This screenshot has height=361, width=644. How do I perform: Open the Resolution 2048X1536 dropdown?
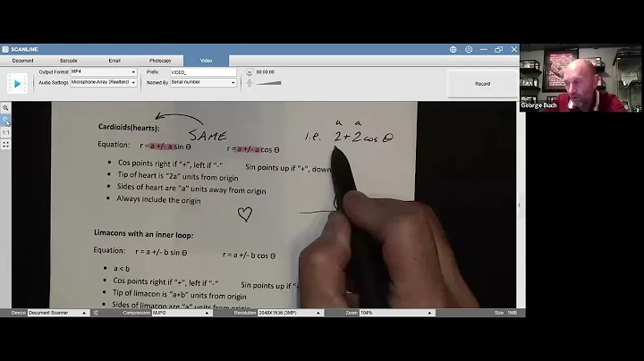coord(290,313)
